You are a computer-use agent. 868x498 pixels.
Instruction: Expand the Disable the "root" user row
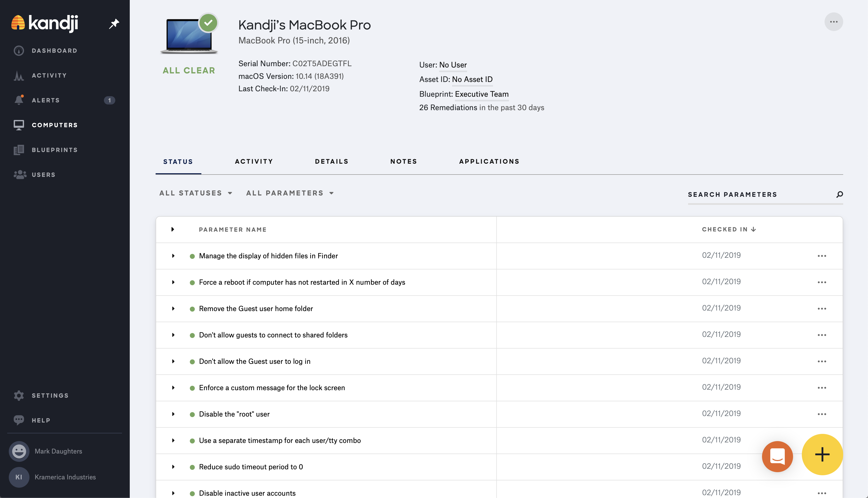tap(173, 414)
